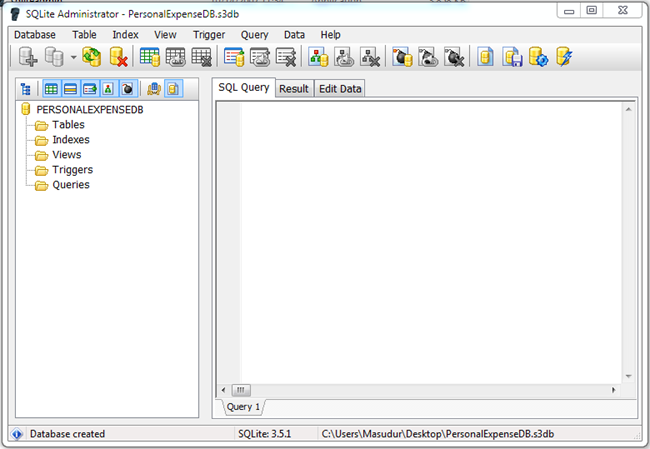Click the grayed Delete Table toolbar icon
Screen dimensions: 650x449
click(201, 56)
